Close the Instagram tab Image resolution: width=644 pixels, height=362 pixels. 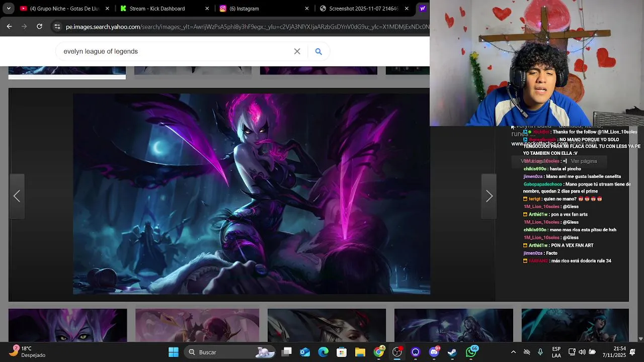(x=307, y=9)
